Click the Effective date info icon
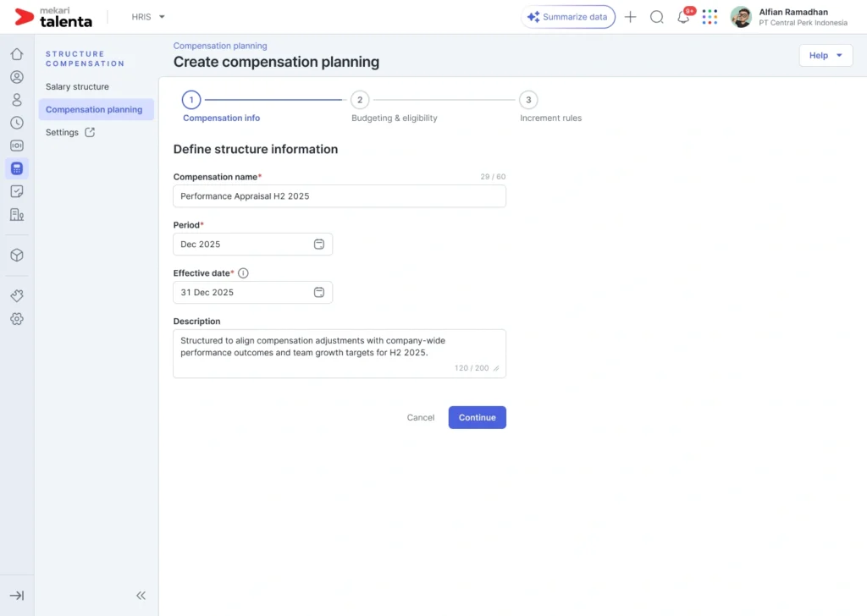867x616 pixels. pyautogui.click(x=243, y=273)
